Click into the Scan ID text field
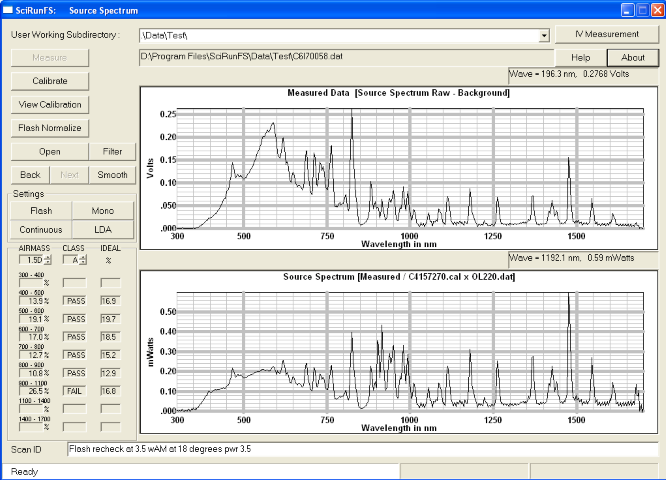This screenshot has height=480, width=666. click(360, 450)
